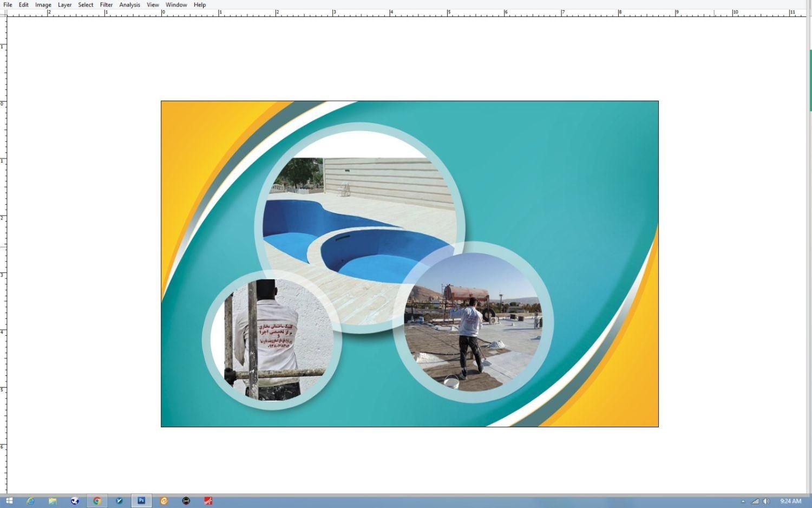The width and height of the screenshot is (812, 508).
Task: Open the Layer menu
Action: point(64,5)
